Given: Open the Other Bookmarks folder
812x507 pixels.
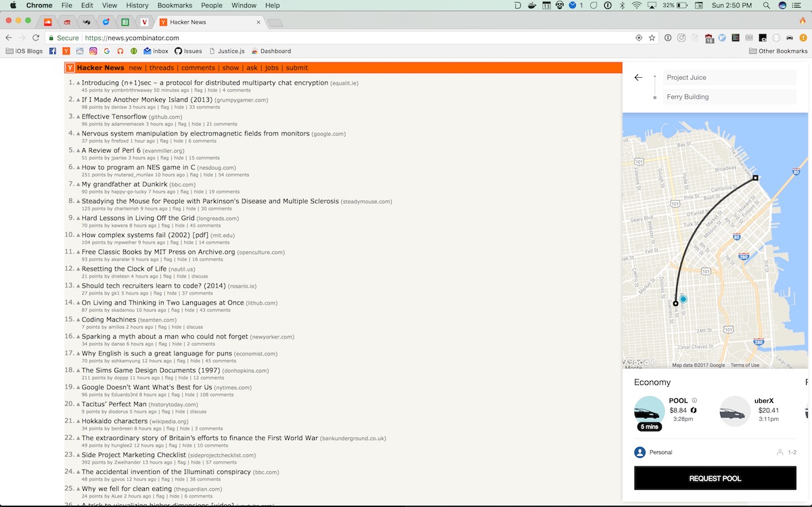Looking at the screenshot, I should point(778,51).
